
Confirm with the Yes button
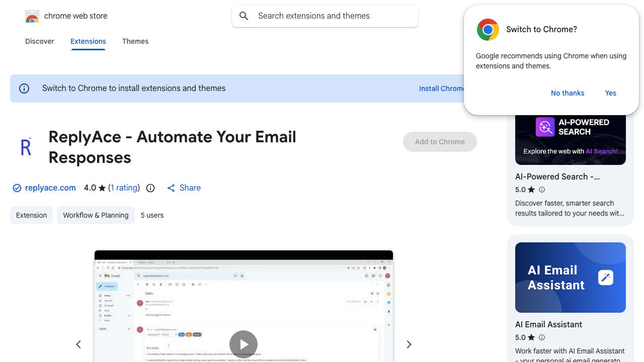pos(611,93)
